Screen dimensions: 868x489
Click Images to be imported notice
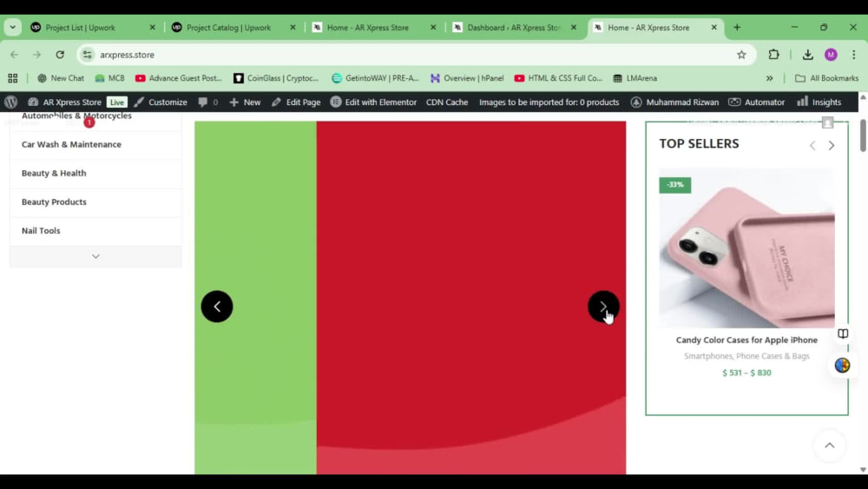[x=549, y=102]
